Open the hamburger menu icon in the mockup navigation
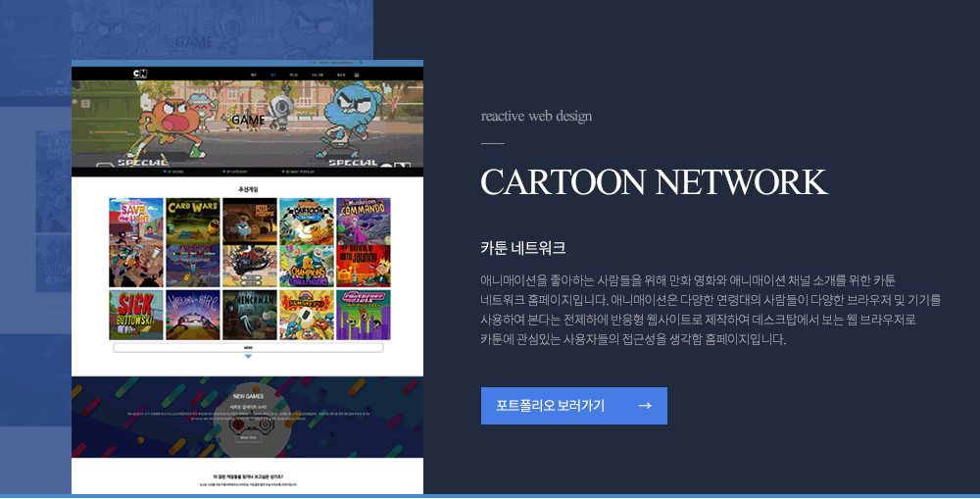This screenshot has width=980, height=499. pyautogui.click(x=357, y=75)
